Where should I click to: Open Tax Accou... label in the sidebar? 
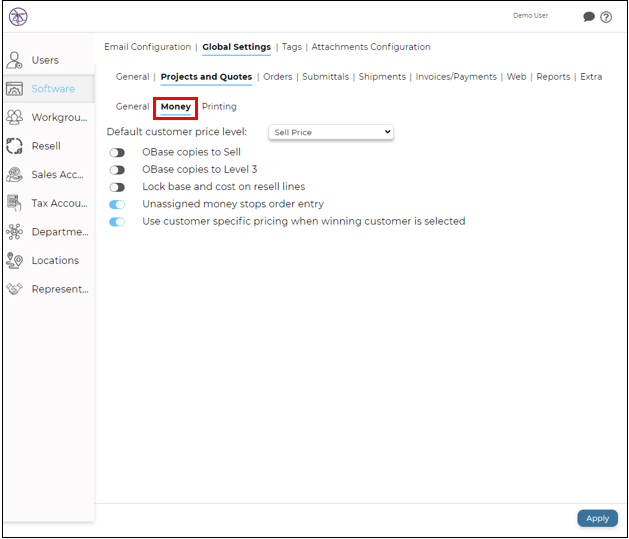pos(59,203)
